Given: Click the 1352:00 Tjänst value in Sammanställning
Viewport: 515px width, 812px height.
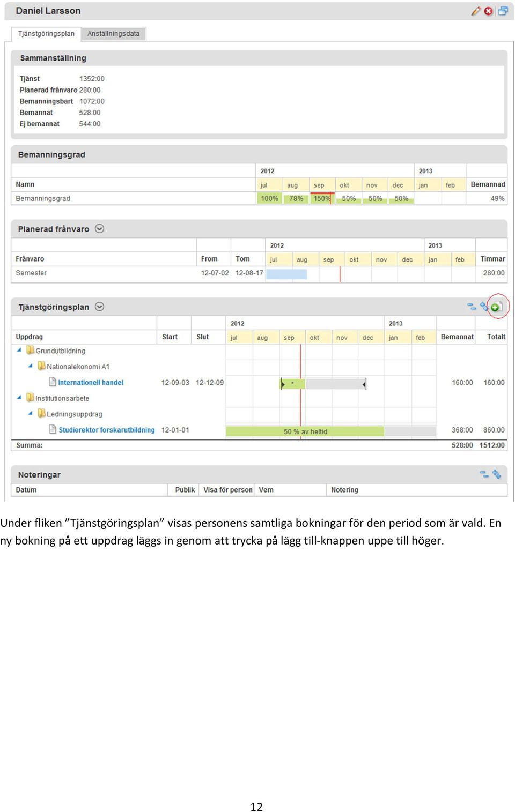Looking at the screenshot, I should coord(92,79).
